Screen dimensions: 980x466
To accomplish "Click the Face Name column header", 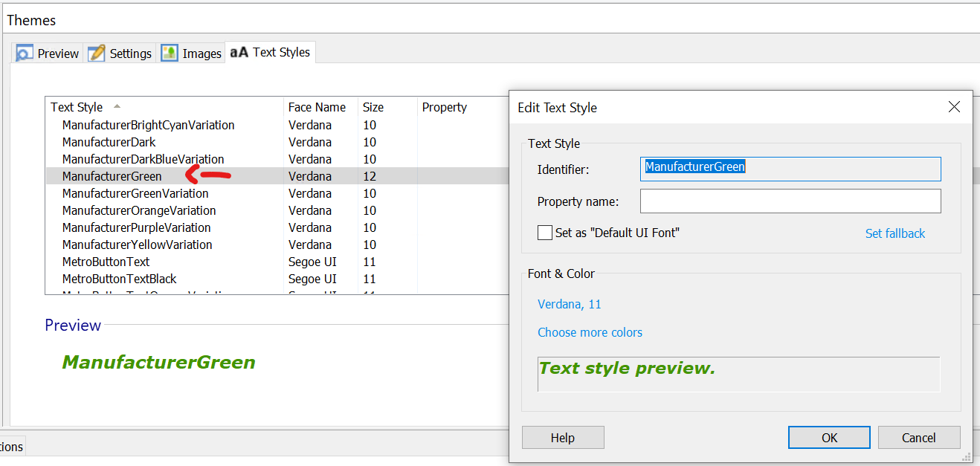I will pyautogui.click(x=317, y=108).
